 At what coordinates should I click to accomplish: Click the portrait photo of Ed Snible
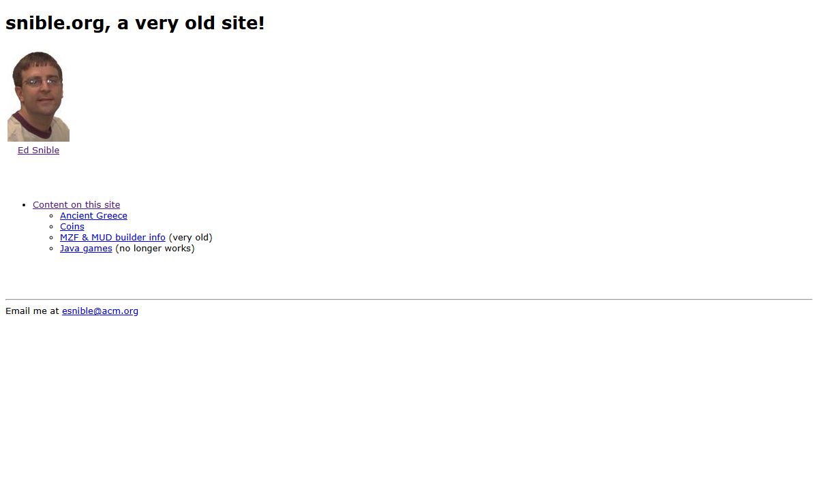[38, 102]
